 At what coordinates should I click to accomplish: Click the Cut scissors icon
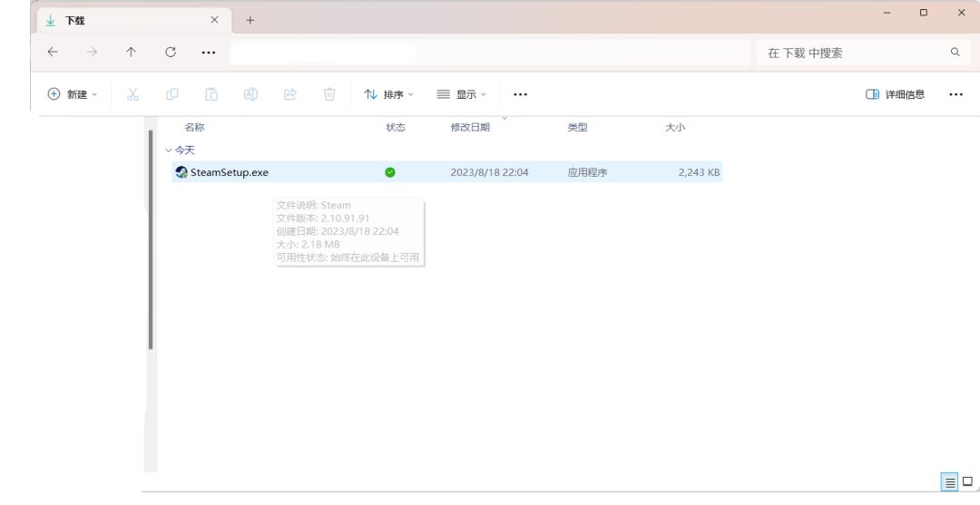pos(132,94)
